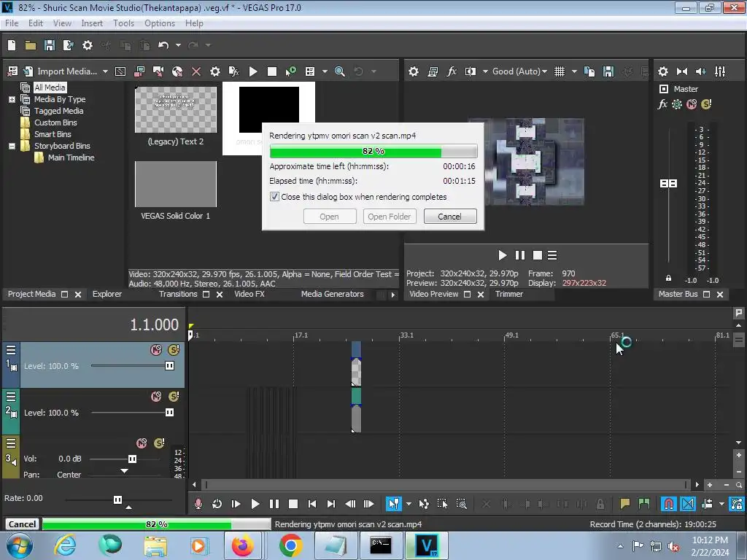Open edit tool dropdown arrow in timeline toolbar
The height and width of the screenshot is (560, 747).
pos(409,504)
